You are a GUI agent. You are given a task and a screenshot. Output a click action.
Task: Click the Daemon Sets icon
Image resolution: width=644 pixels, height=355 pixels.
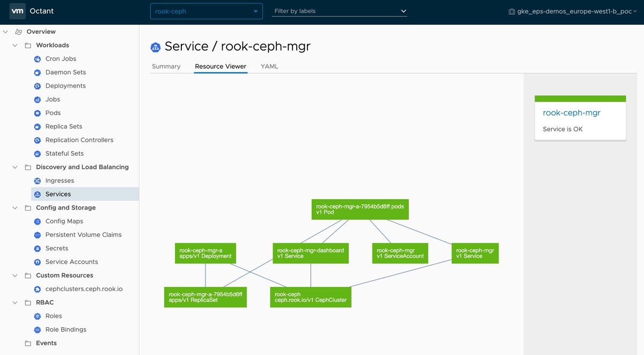coord(38,72)
